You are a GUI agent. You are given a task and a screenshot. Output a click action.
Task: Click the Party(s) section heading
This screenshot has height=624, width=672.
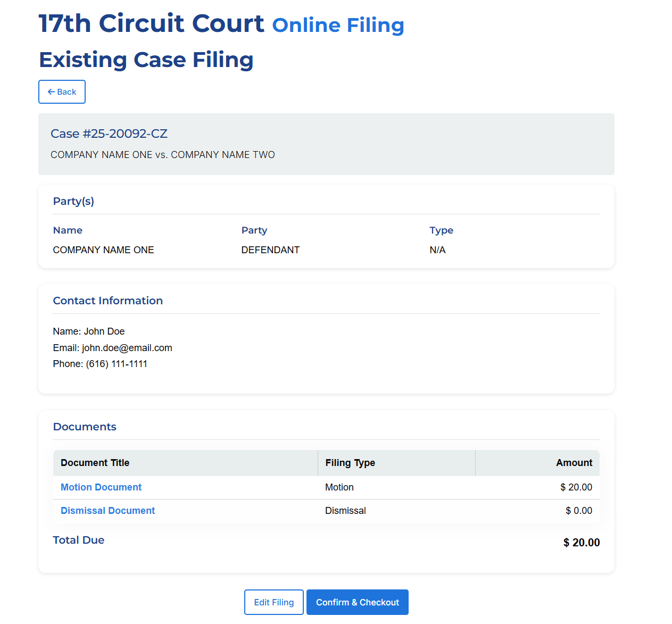tap(73, 201)
